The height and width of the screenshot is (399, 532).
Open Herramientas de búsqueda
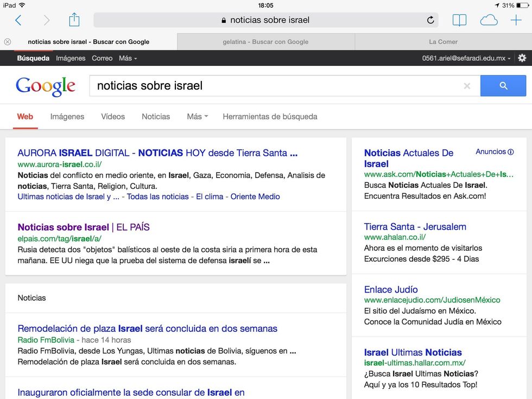point(270,117)
